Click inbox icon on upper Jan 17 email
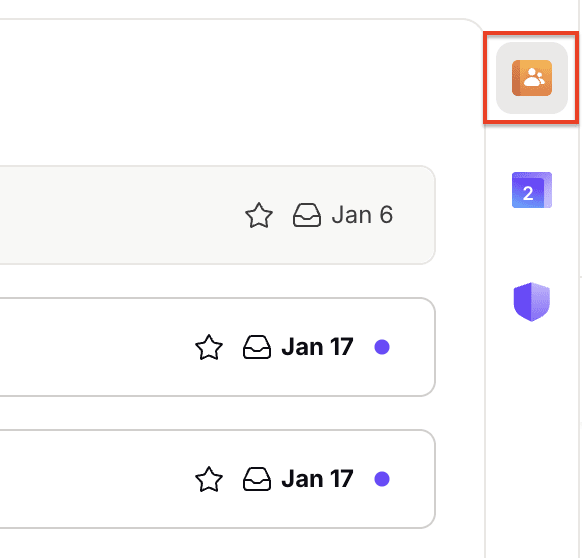Screen dimensions: 582x558 point(257,347)
